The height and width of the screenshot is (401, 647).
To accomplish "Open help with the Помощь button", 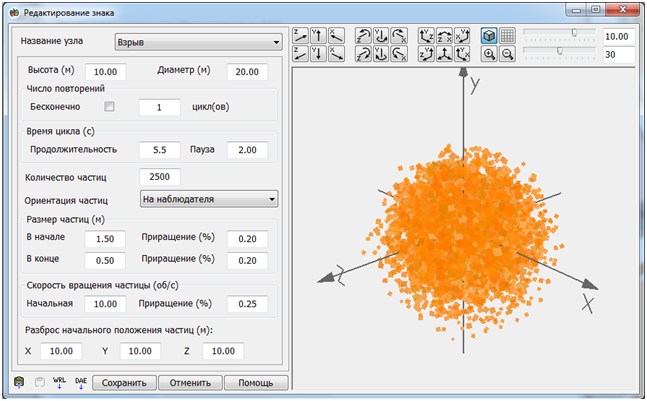I will [256, 382].
